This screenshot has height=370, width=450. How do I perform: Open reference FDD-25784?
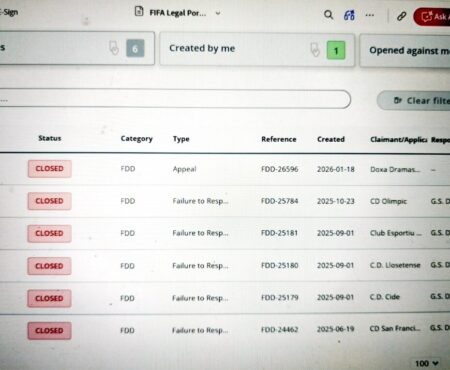280,201
